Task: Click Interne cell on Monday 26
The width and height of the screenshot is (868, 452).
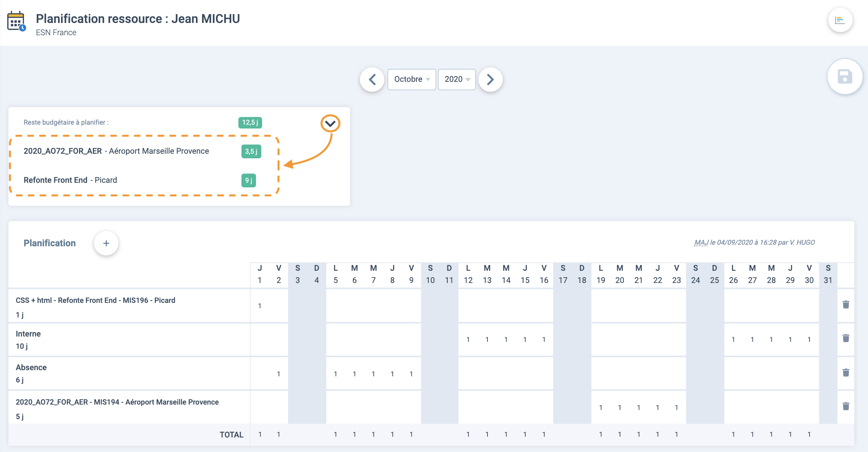Action: [733, 340]
